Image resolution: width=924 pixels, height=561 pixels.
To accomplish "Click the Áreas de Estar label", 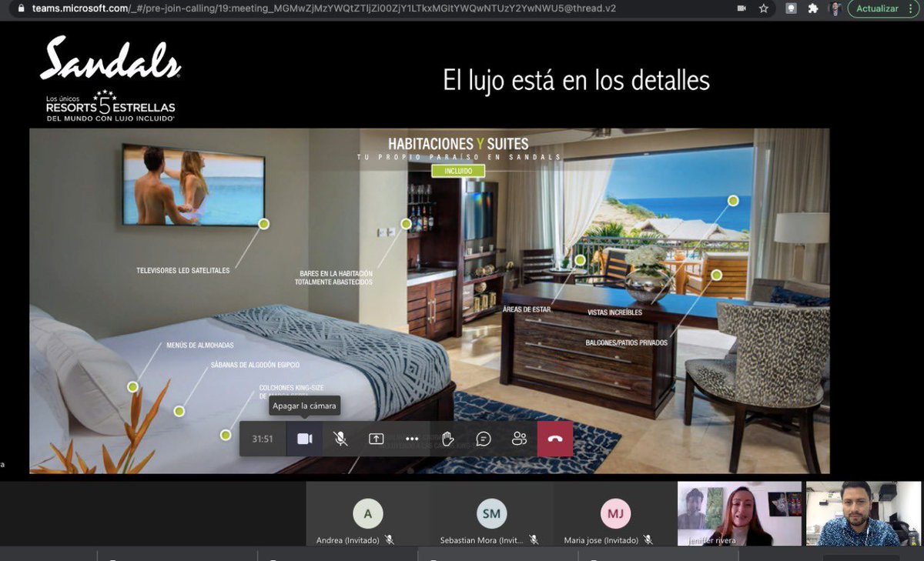I will 527,309.
